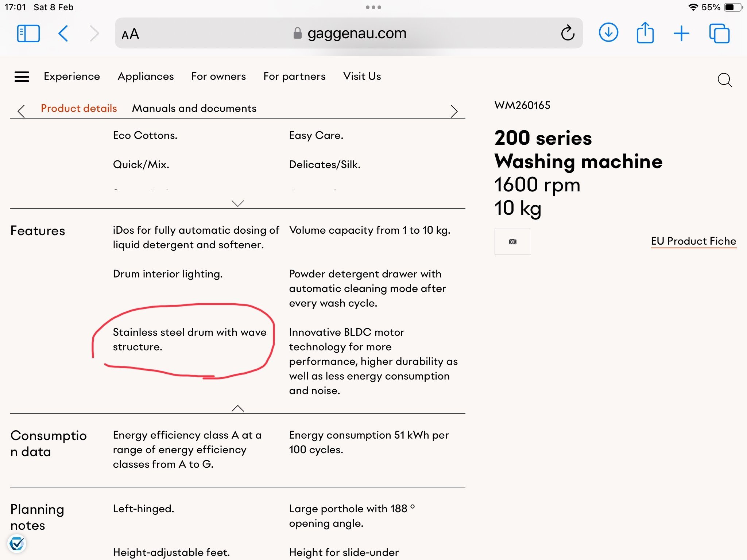Tap the battery status indicator

733,7
